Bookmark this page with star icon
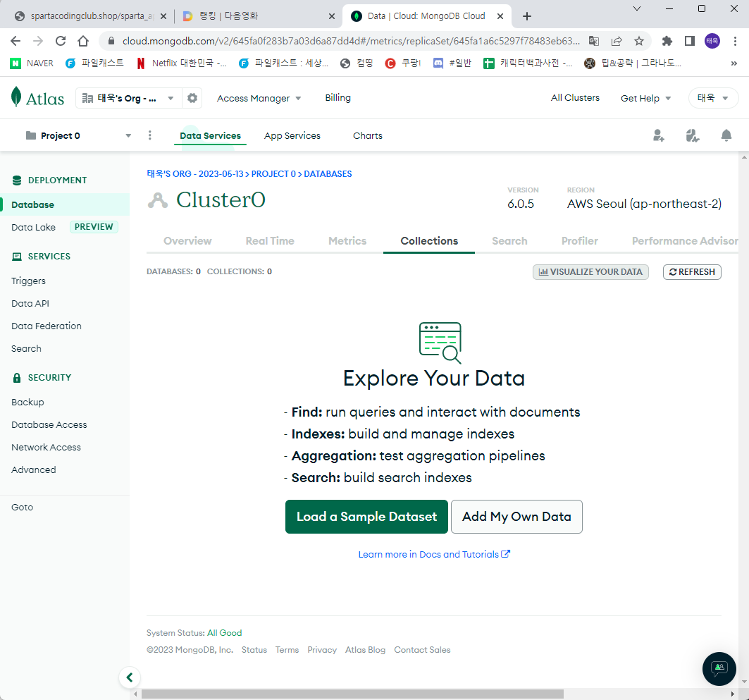This screenshot has width=749, height=700. [638, 41]
